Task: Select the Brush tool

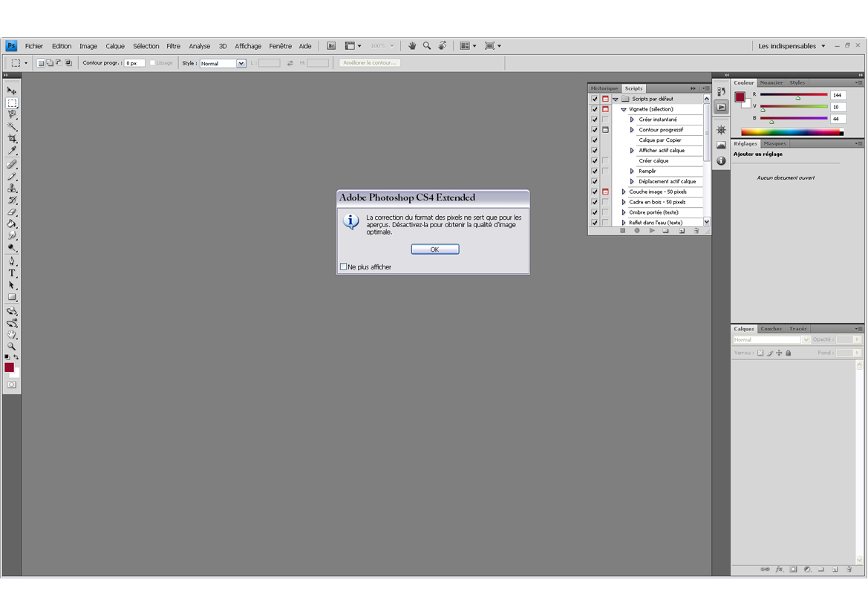Action: 12,177
